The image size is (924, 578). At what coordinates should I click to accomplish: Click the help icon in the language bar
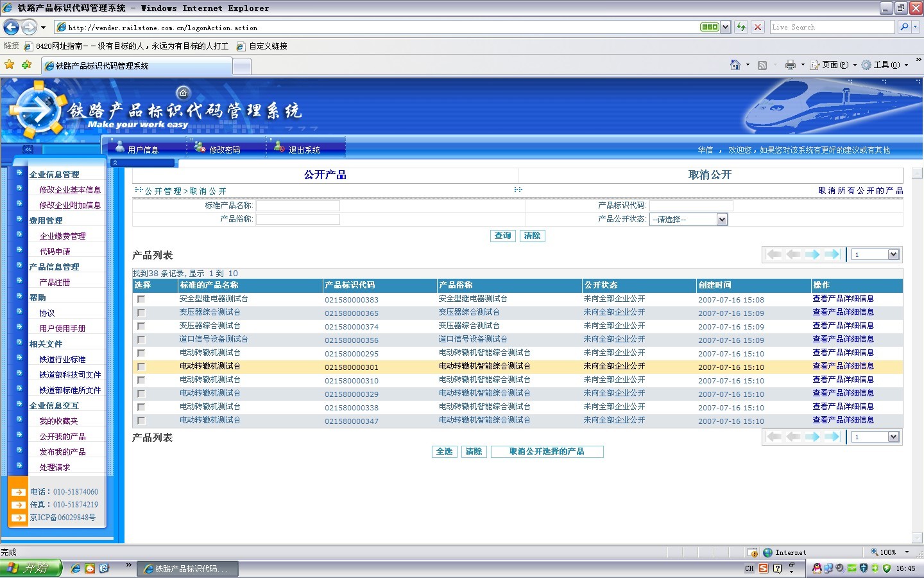(x=778, y=568)
